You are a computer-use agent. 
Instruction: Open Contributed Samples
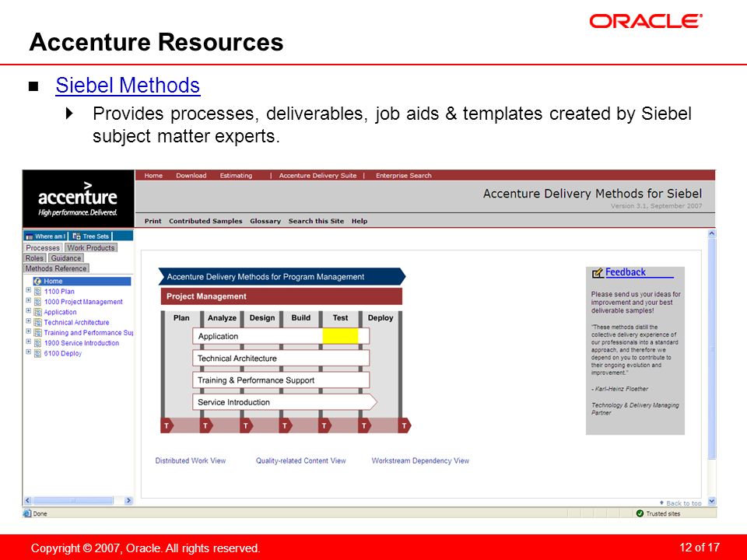(x=205, y=221)
